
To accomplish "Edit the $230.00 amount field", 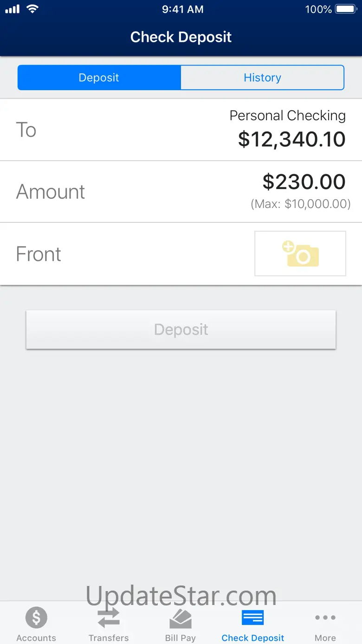I will (304, 182).
